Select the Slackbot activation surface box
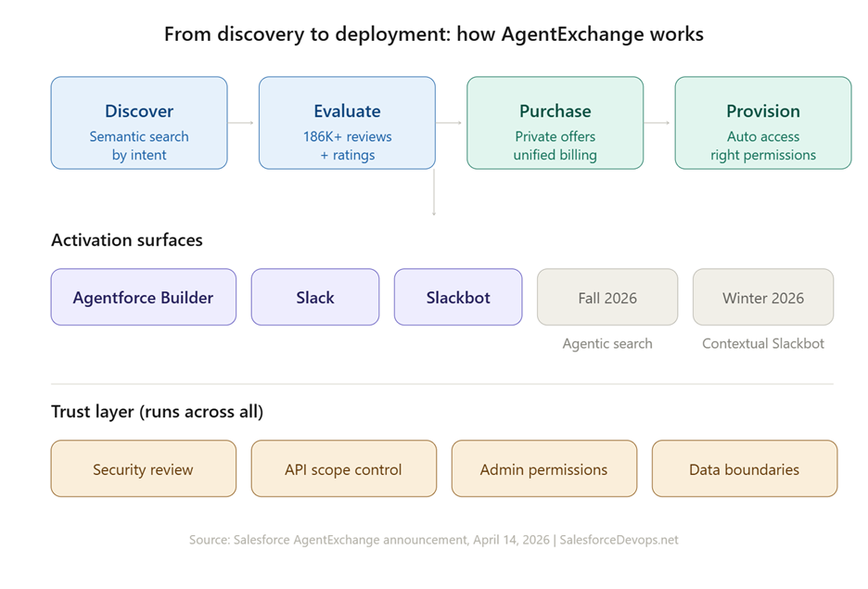868x589 pixels. tap(458, 297)
